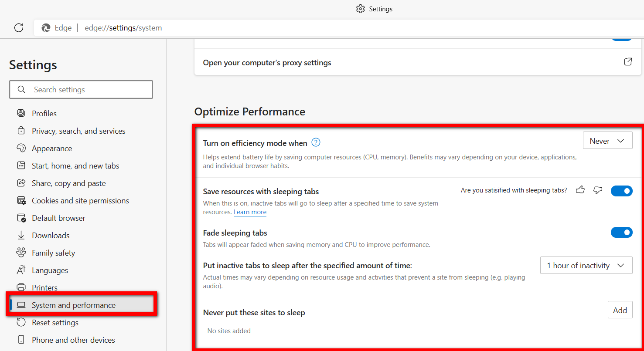Click the Share, copy and paste icon

(x=21, y=183)
